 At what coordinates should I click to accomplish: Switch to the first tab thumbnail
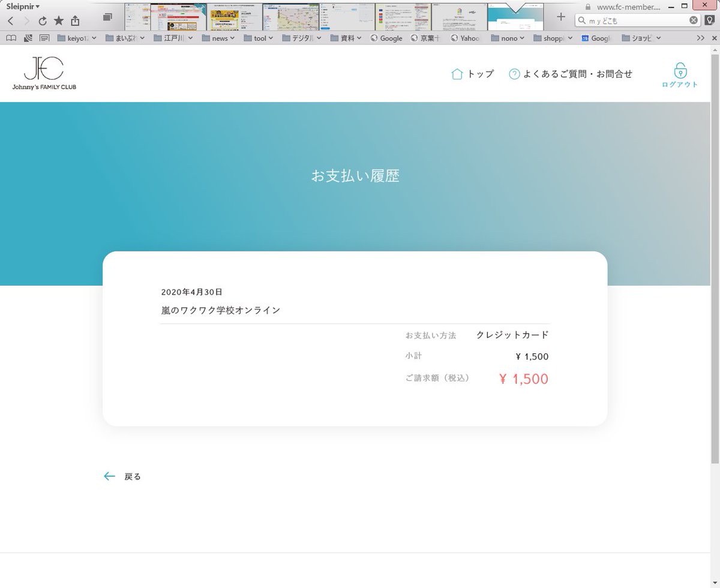(x=137, y=17)
